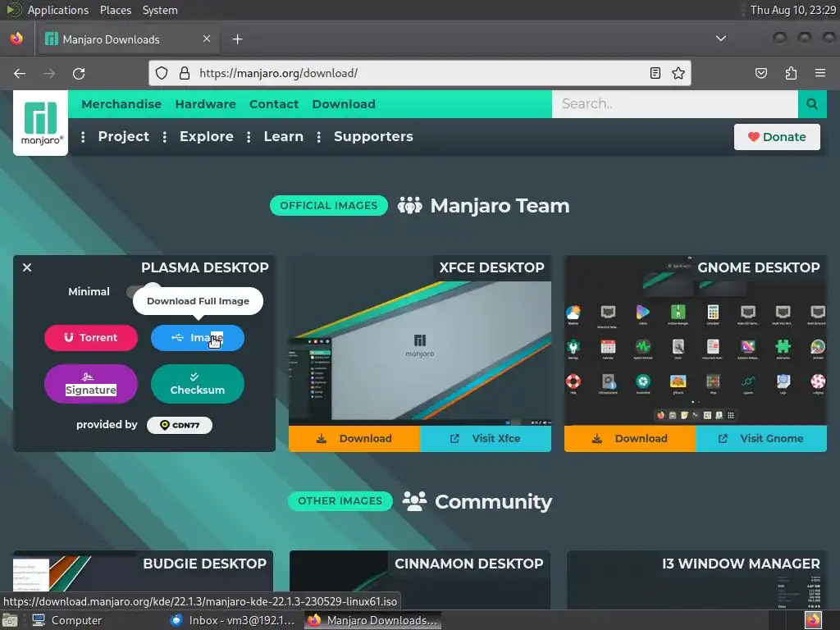Click Firefox icon in bottom-right tray
Viewport: 840px width, 630px height.
coord(813,620)
